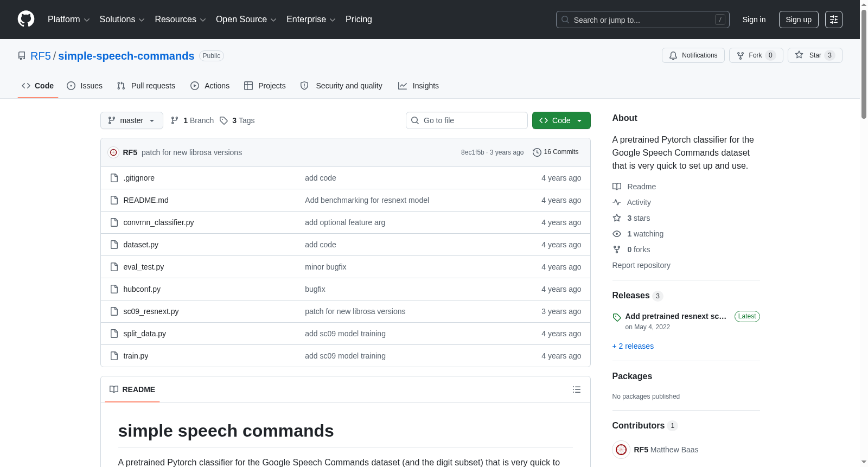
Task: Click the slash shortcut key icon in search
Action: click(720, 20)
